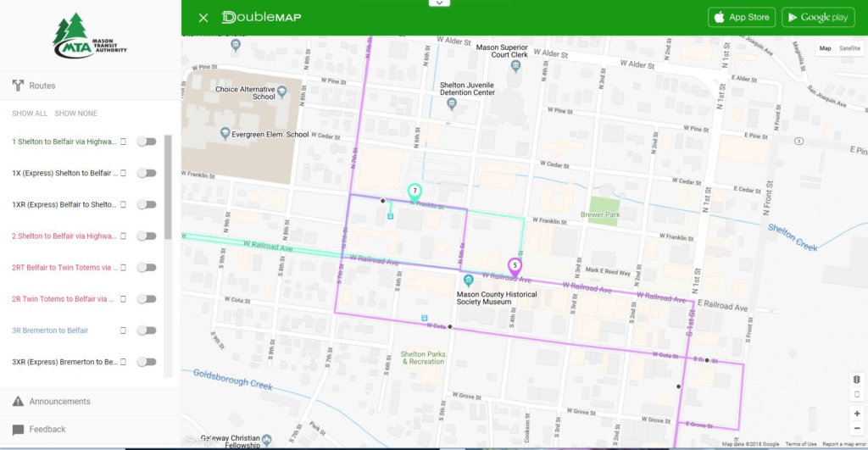Click the Routes fork icon
The image size is (868, 450).
(19, 86)
